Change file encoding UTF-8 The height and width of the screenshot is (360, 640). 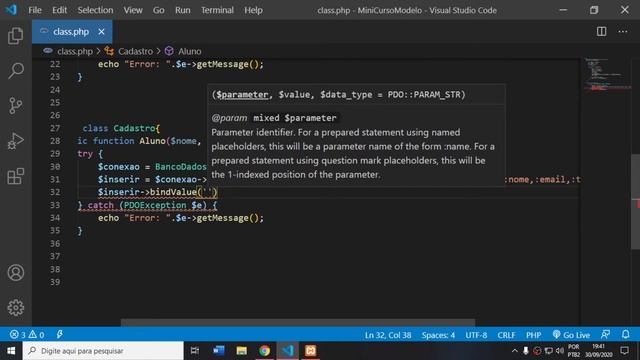[476, 335]
